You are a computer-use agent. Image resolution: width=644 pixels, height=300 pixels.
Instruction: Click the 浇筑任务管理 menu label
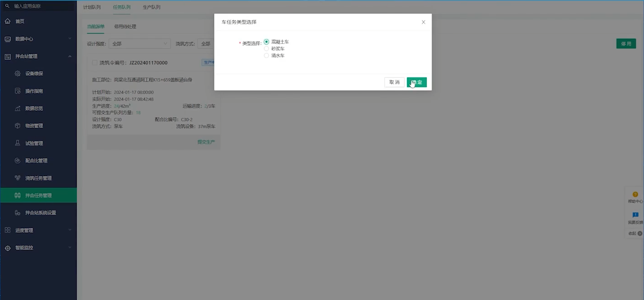click(39, 178)
